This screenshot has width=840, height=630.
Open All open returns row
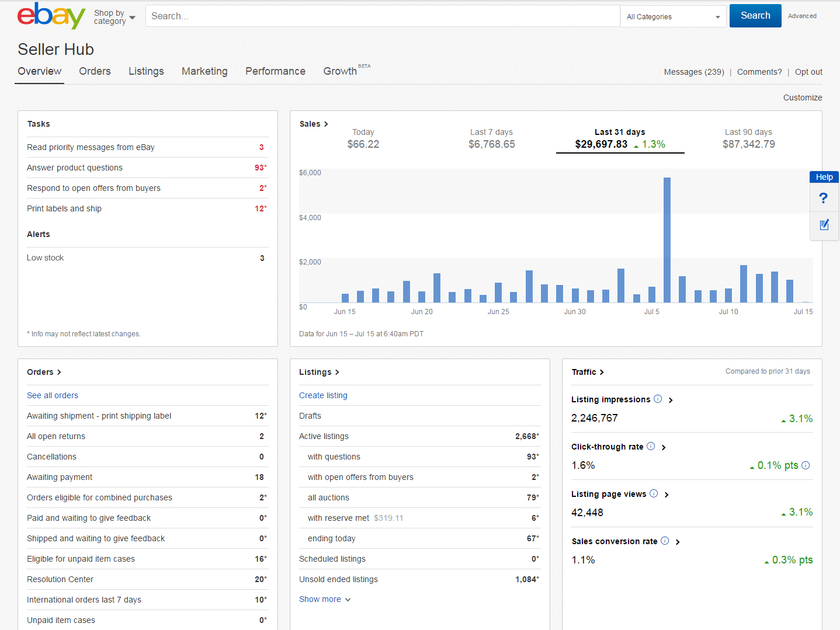click(148, 436)
